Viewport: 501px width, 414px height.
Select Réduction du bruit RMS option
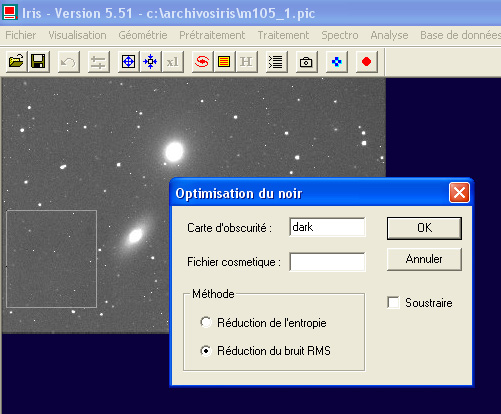206,351
